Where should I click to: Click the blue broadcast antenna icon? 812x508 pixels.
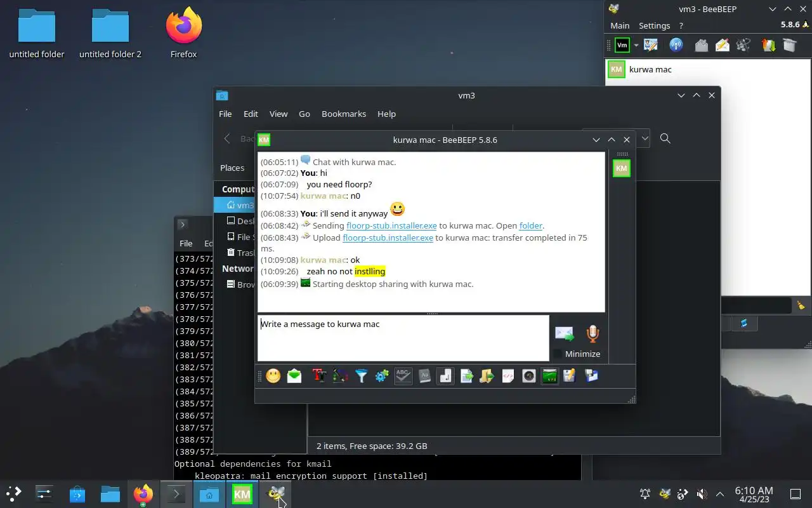676,45
